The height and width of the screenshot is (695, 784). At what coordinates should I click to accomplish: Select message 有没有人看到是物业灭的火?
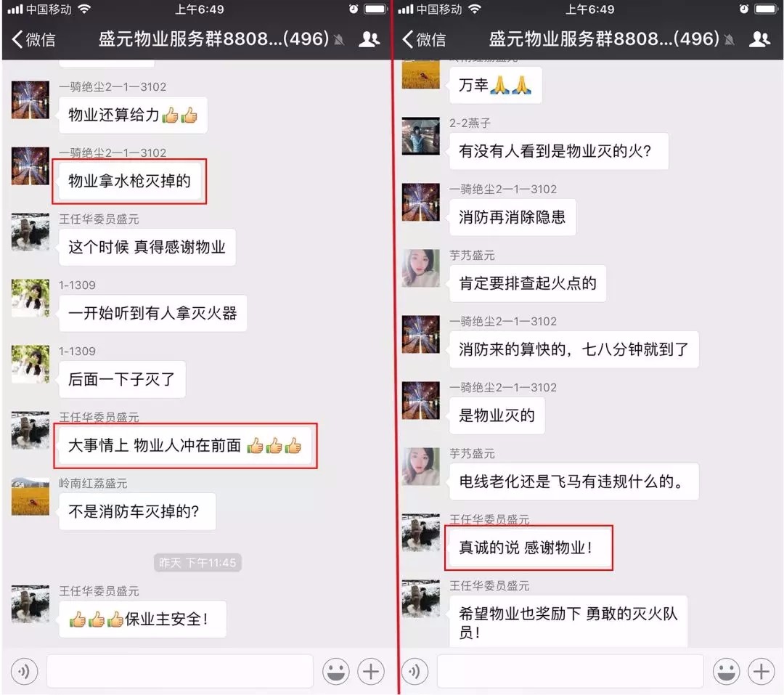coord(558,151)
